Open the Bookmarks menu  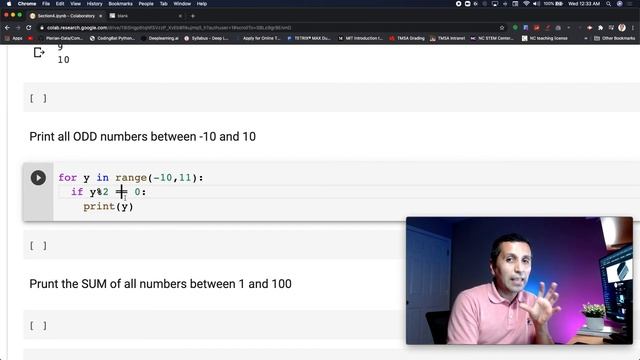tap(120, 4)
